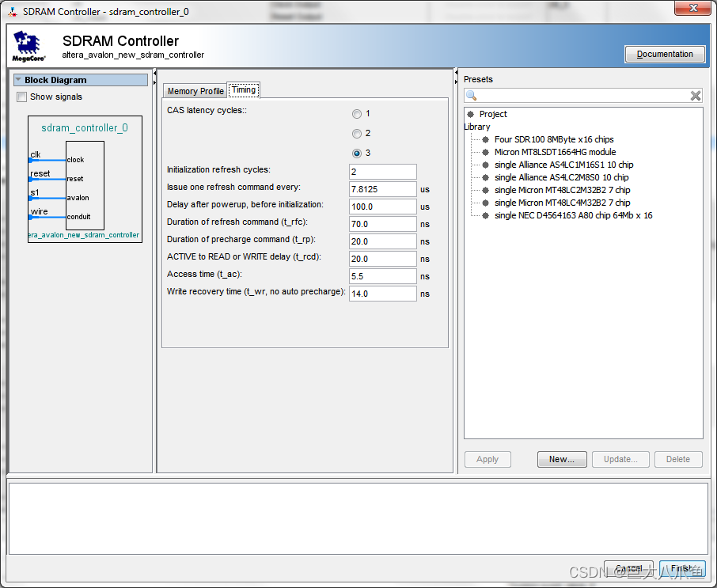717x588 pixels.
Task: Click the window title bar app icon
Action: (x=13, y=12)
